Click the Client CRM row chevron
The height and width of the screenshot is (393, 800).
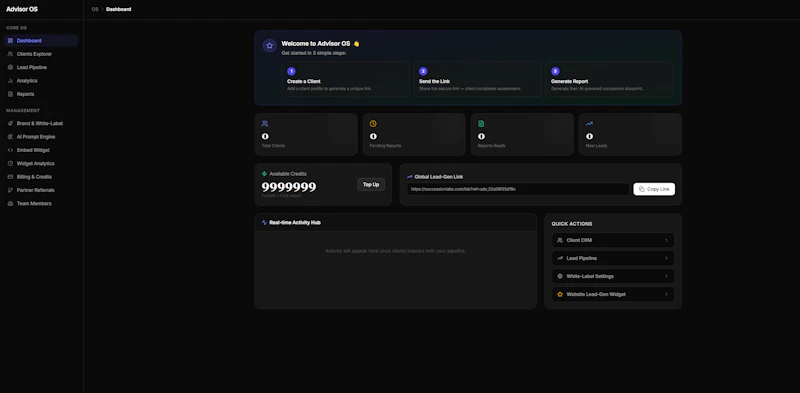pyautogui.click(x=666, y=240)
